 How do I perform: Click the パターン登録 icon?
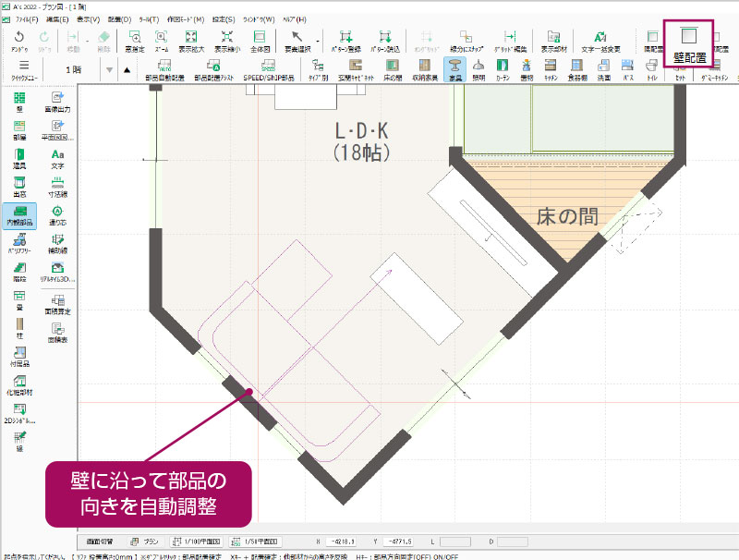pos(345,41)
